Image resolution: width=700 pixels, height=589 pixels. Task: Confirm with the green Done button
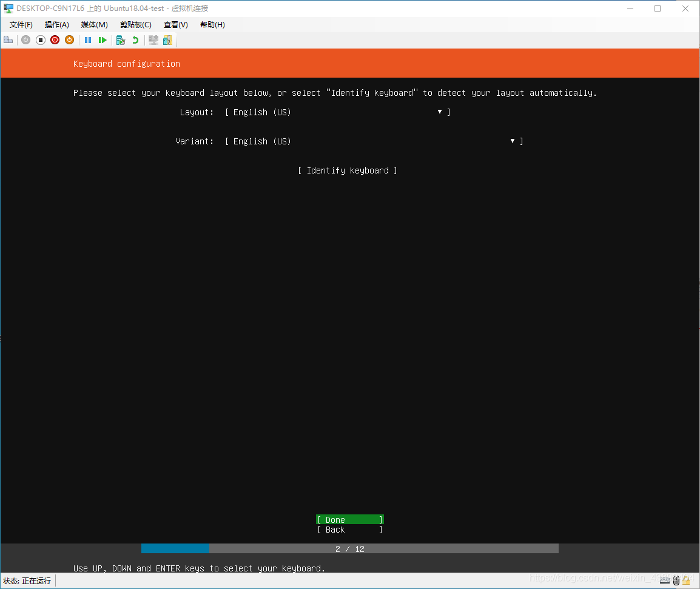click(350, 519)
